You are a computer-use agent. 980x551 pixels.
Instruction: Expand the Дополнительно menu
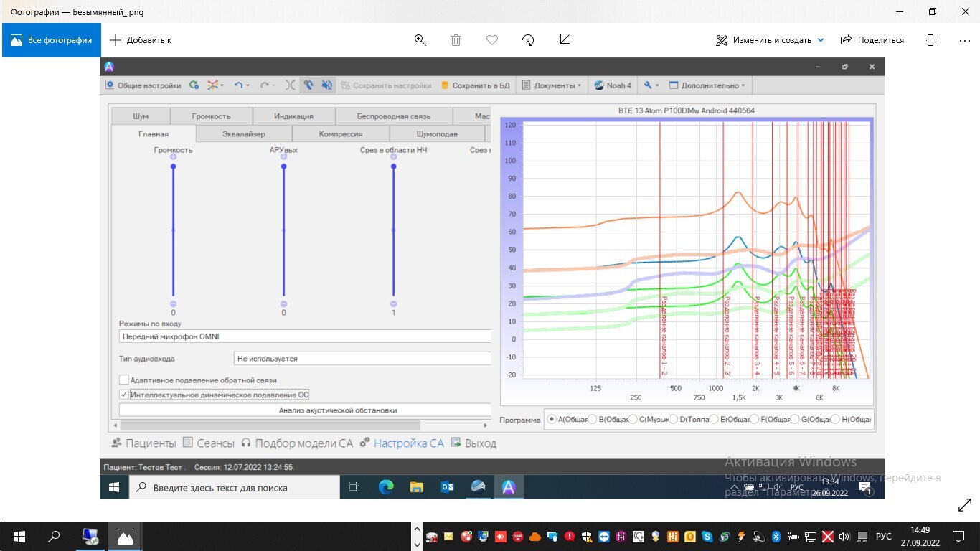707,85
